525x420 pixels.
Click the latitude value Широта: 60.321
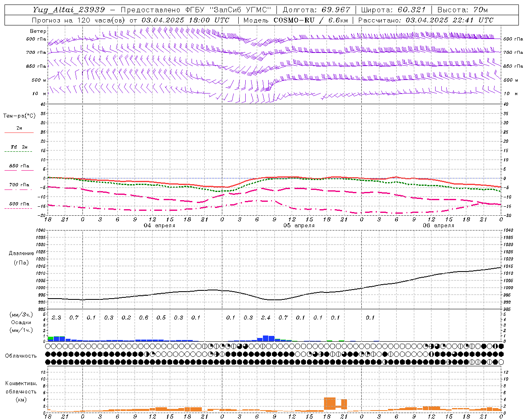click(x=393, y=10)
